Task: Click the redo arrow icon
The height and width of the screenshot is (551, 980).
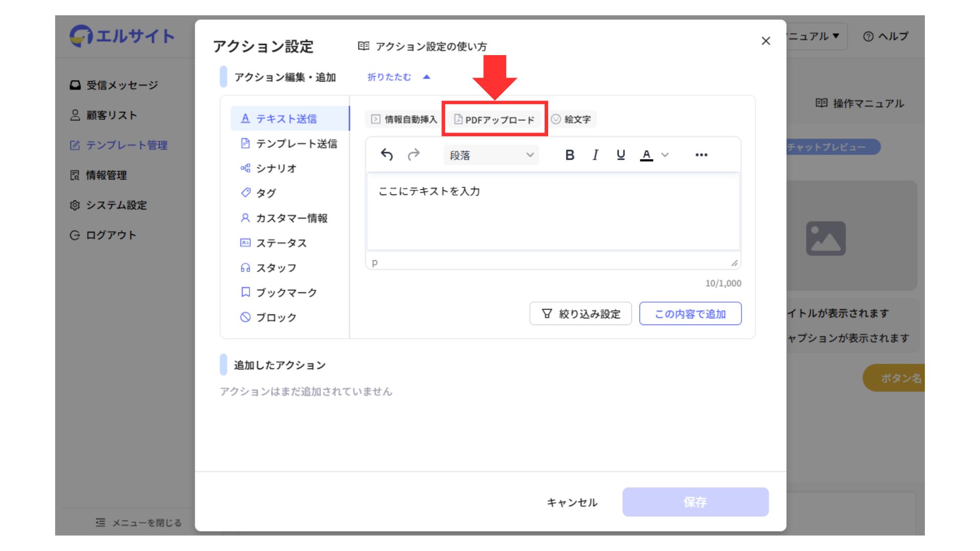Action: click(413, 155)
